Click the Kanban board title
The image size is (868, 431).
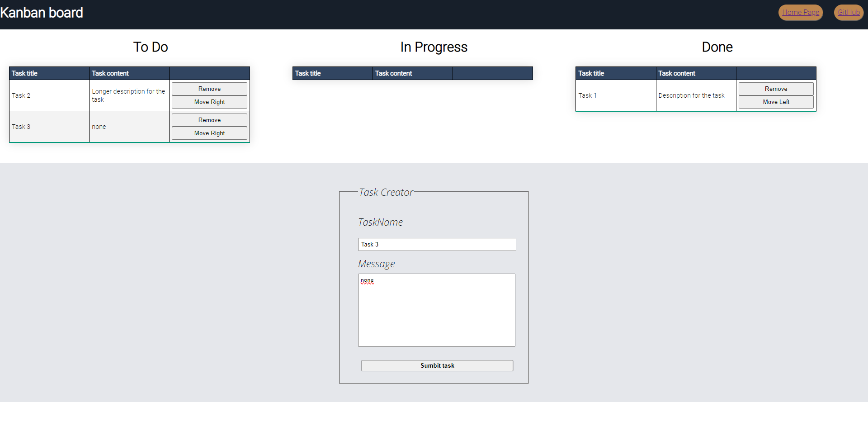42,13
